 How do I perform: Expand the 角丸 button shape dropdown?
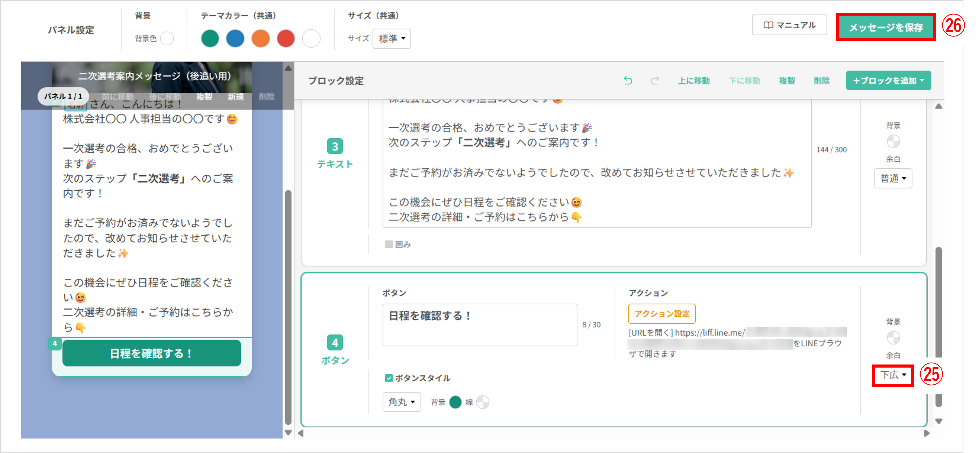tap(401, 402)
